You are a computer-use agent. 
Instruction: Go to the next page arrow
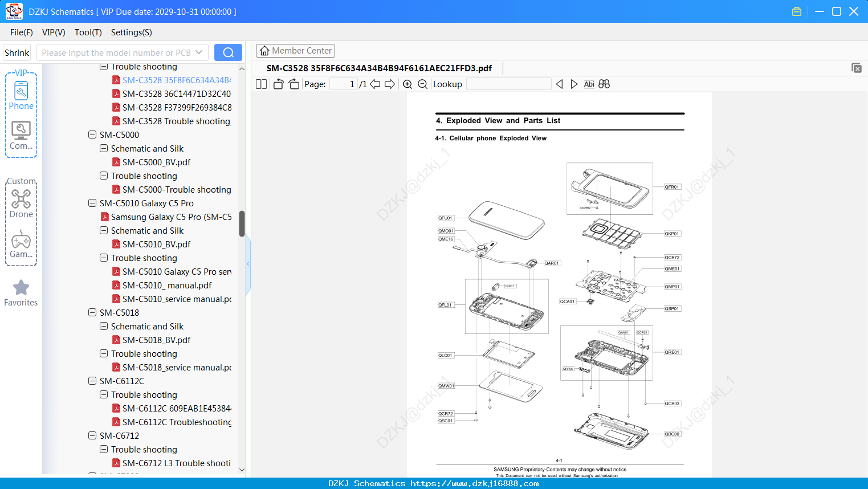click(x=390, y=84)
